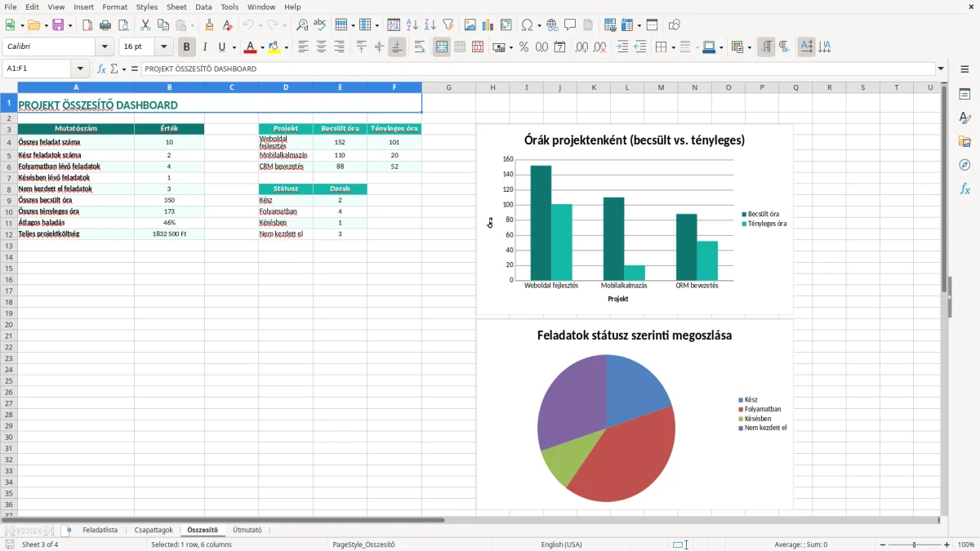Open the sidebar Navigator compass icon
The width and height of the screenshot is (980, 551).
tap(964, 166)
